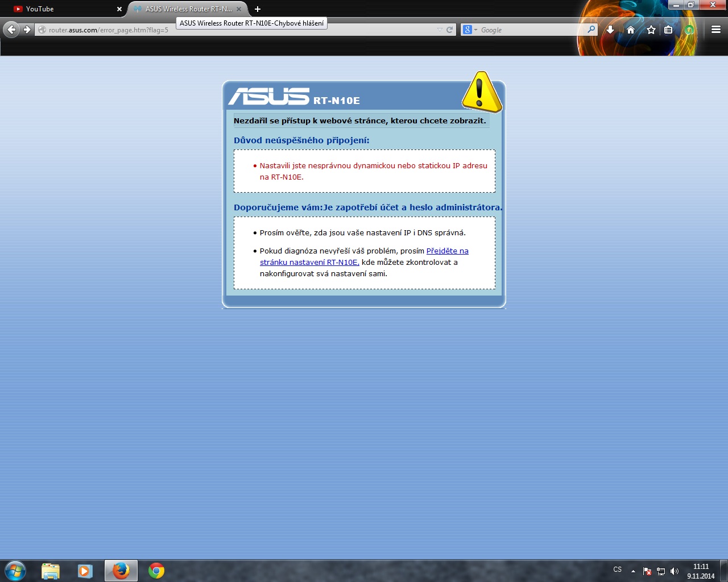Show hidden system tray icons
This screenshot has height=582, width=728.
[633, 571]
